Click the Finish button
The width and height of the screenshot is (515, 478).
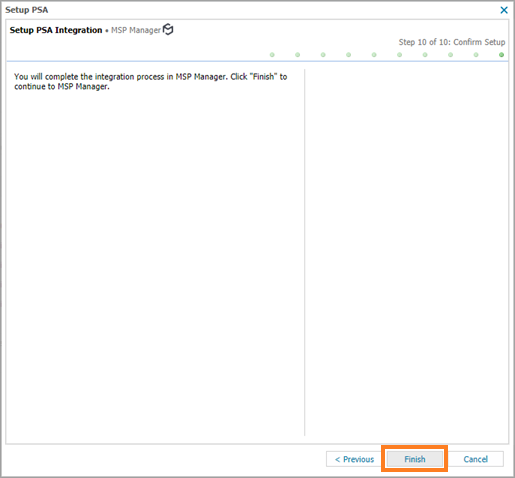(415, 459)
